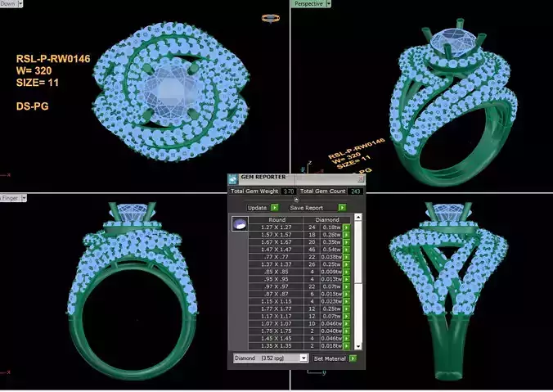The image size is (553, 392).
Task: Click the 1.27 X 1.27 size cell
Action: tap(276, 228)
